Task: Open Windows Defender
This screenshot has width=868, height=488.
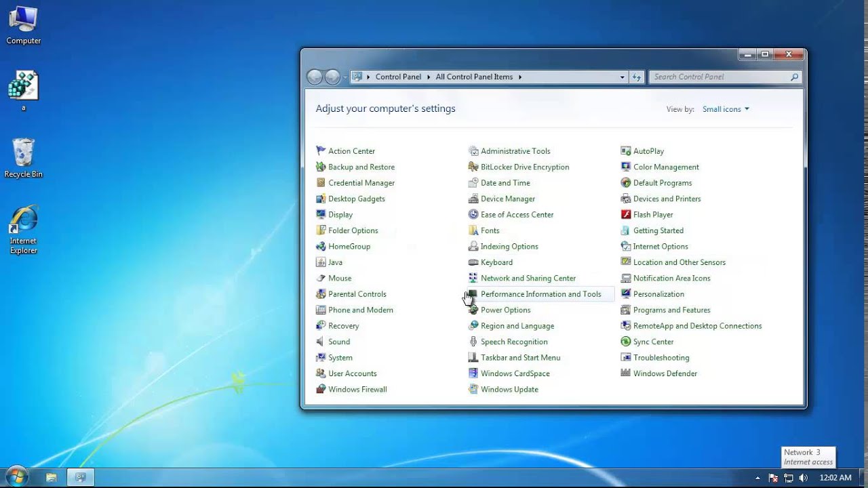Action: (665, 373)
